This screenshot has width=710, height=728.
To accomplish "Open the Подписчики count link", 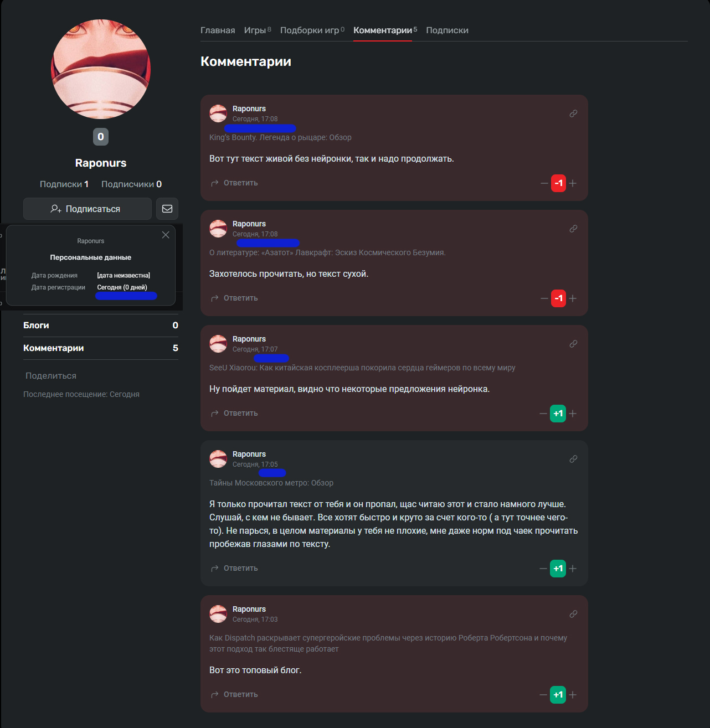I will pos(131,184).
